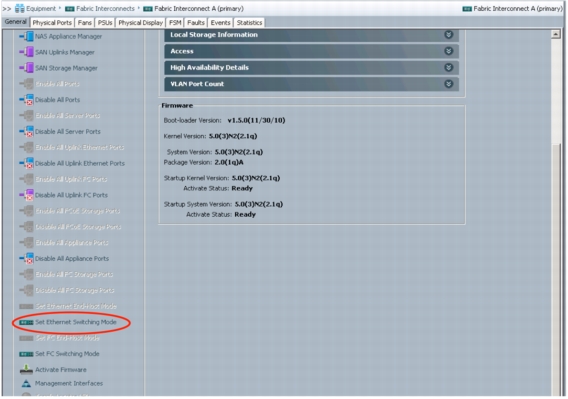Click the NAS Appliance Manager link

click(68, 36)
